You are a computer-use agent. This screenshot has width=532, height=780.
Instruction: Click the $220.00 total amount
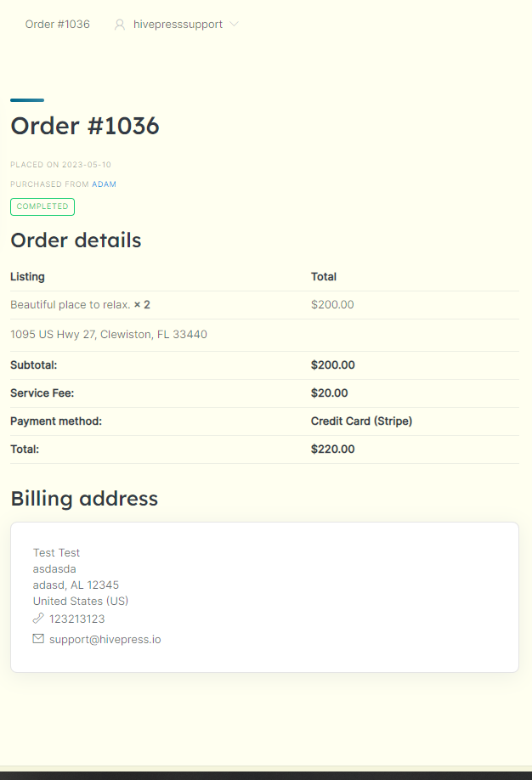[x=333, y=449]
